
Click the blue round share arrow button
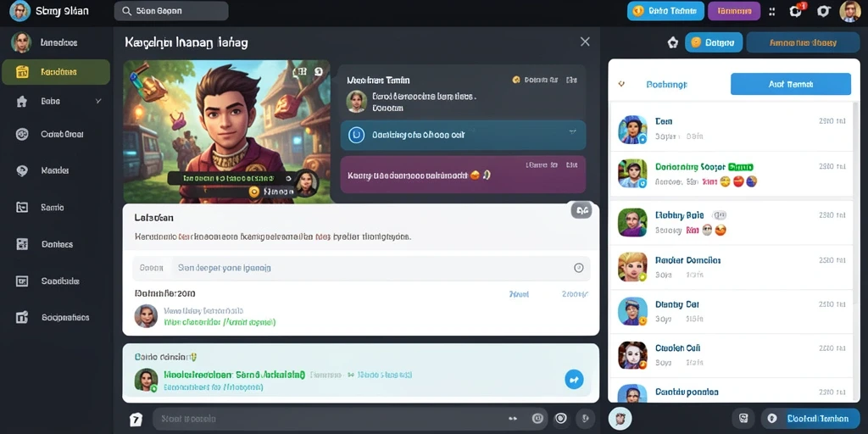click(574, 380)
